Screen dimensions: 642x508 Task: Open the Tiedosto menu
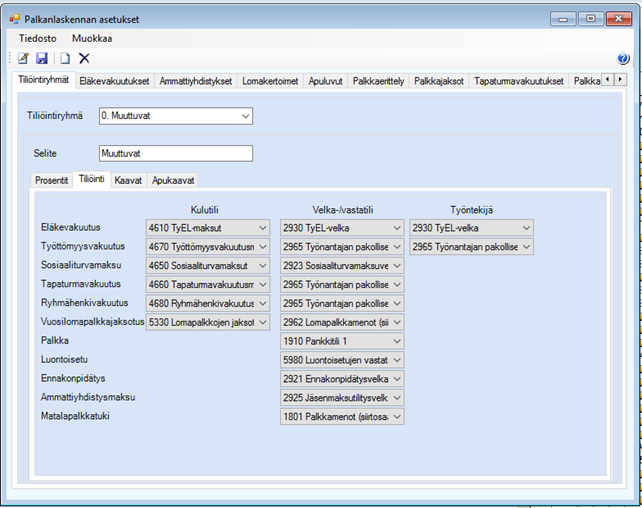35,37
